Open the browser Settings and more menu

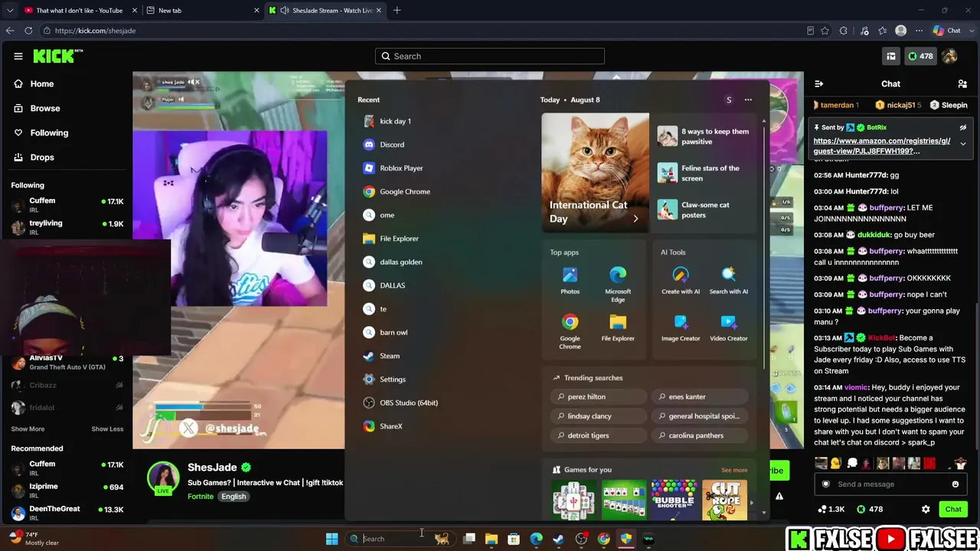tap(919, 31)
